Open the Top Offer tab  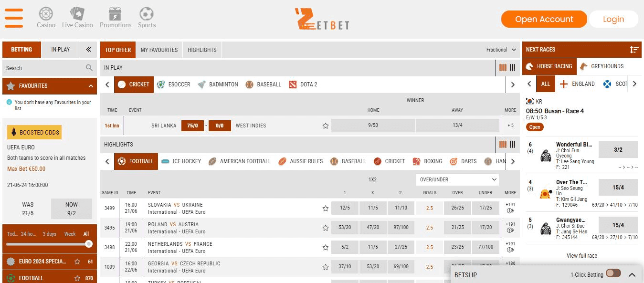pos(118,50)
